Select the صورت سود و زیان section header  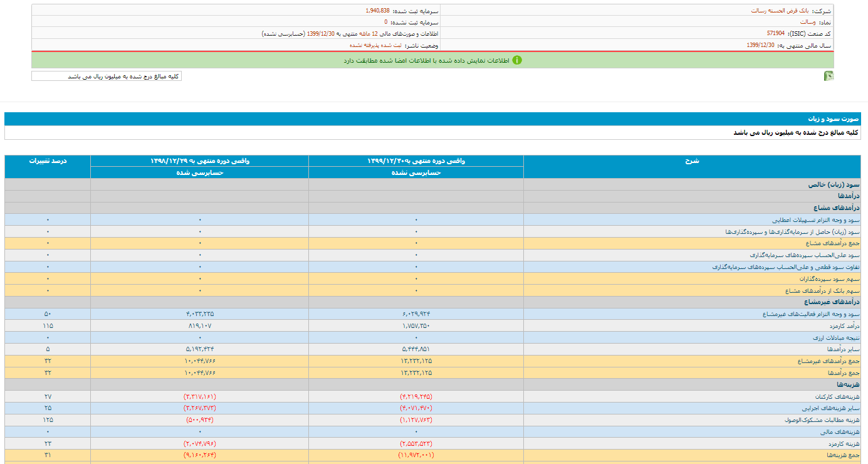[834, 119]
